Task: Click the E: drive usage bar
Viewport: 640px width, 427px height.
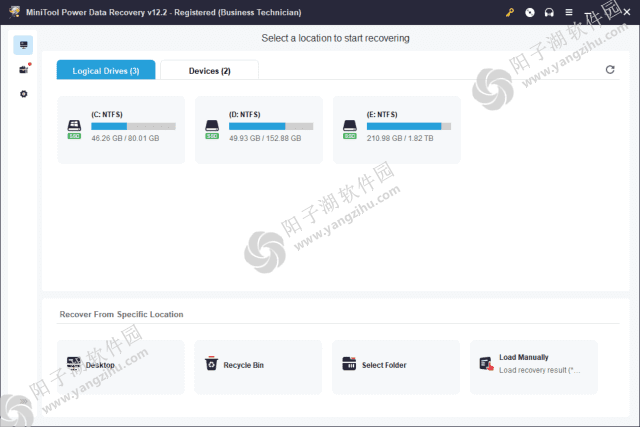Action: point(409,127)
